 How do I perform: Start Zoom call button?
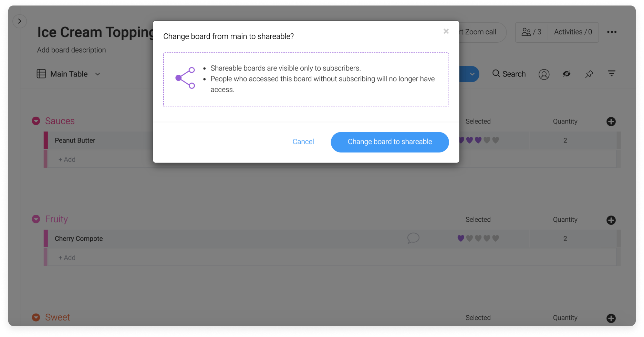click(482, 32)
